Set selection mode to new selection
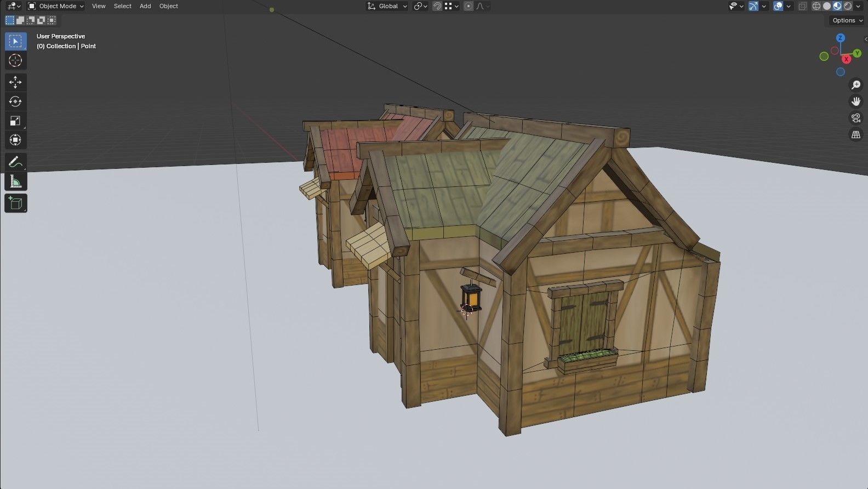This screenshot has height=489, width=868. (x=10, y=20)
